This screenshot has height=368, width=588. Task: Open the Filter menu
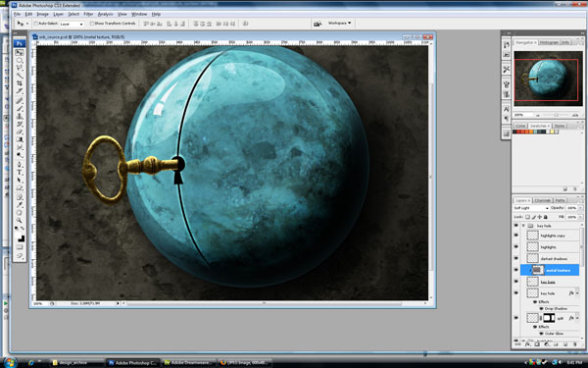pos(88,15)
